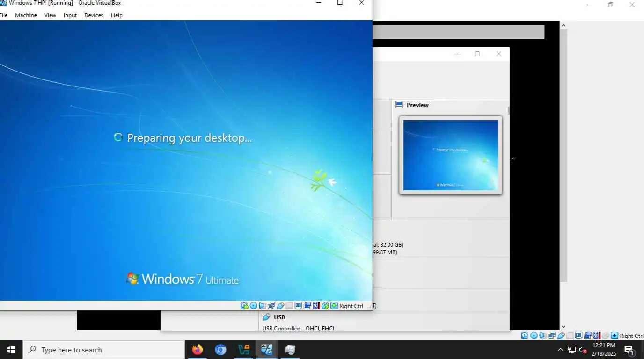Click shared folders indicator in Windows 7 VM status bar

point(289,306)
